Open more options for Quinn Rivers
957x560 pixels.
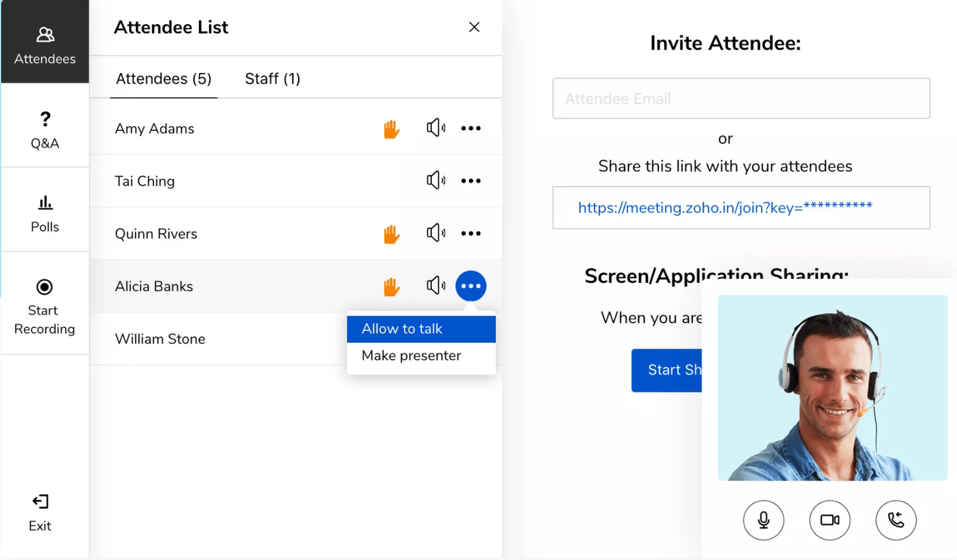(471, 233)
